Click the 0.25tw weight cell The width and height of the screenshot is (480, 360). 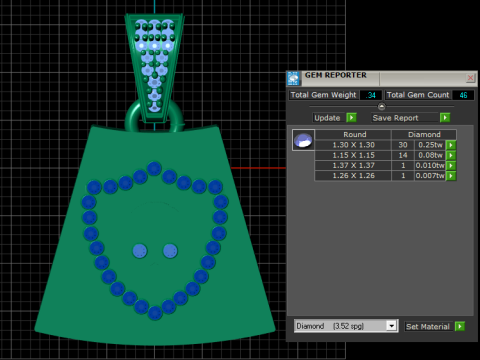[430, 145]
